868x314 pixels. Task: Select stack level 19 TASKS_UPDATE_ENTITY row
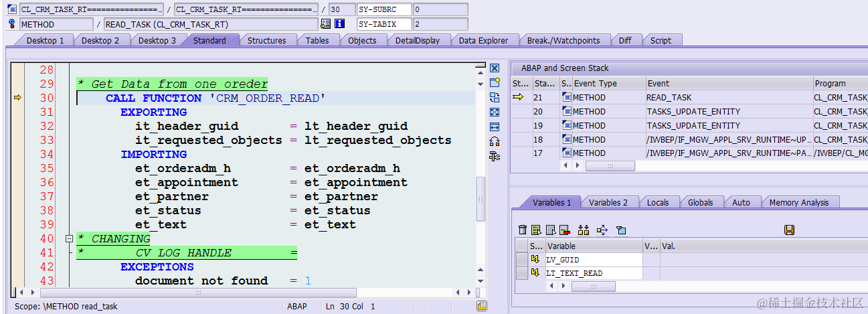689,125
